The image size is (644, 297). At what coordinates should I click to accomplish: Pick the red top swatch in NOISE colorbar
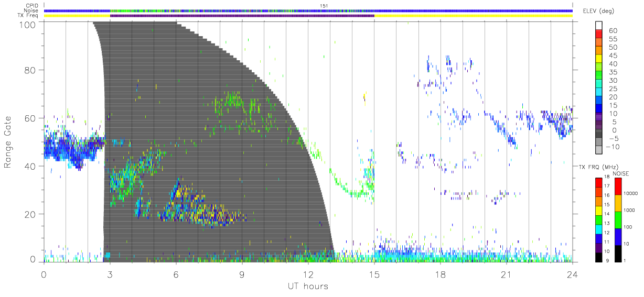pyautogui.click(x=617, y=186)
